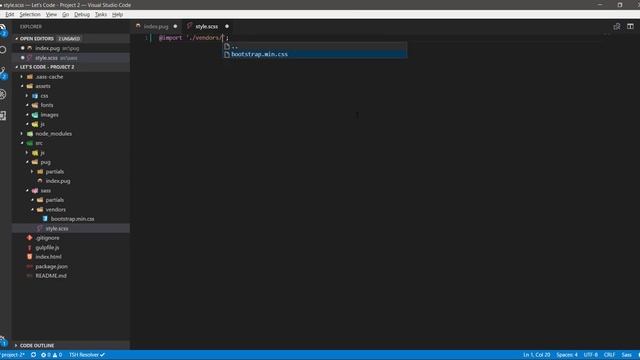Click the Open Changes icon in editor toolbar
640x360 pixels.
(617, 27)
